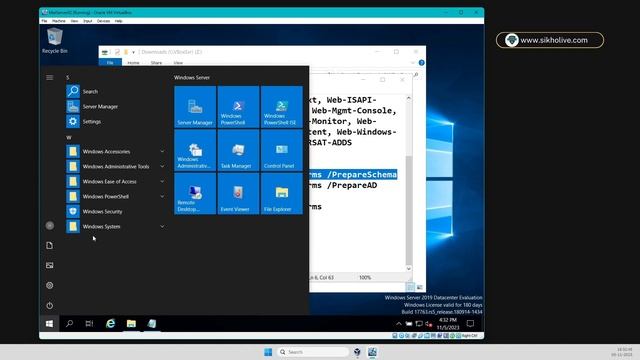Click Notepad scrollbar down arrow

point(409,269)
